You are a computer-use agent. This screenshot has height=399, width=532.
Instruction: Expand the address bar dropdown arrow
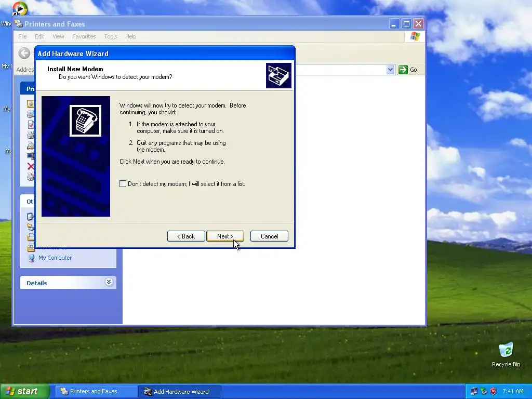pyautogui.click(x=390, y=70)
